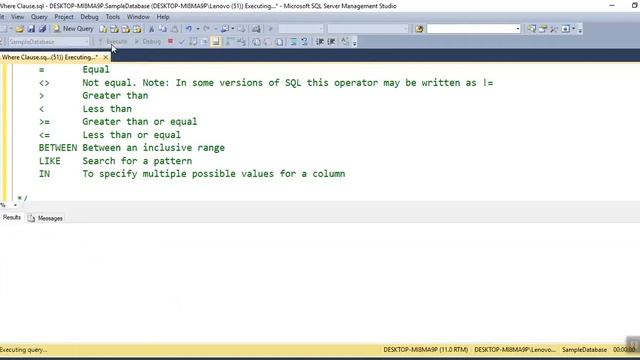640x360 pixels.
Task: Click the Find in Files icon
Action: click(419, 29)
